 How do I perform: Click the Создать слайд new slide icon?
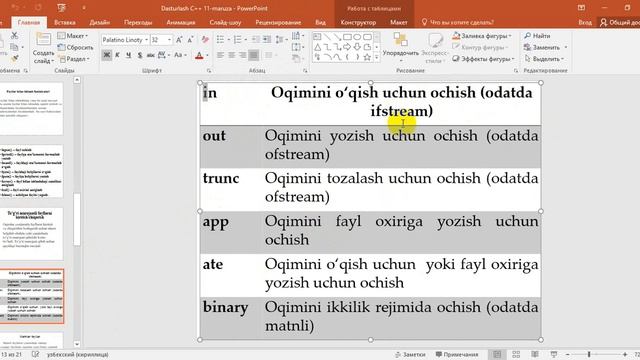43,40
